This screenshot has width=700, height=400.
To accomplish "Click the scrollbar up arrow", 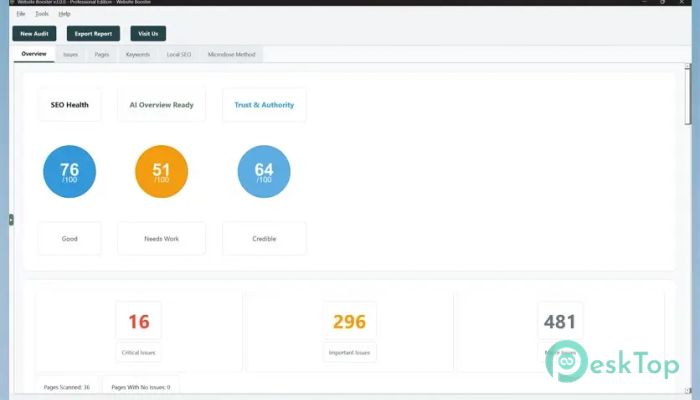I will pos(688,66).
